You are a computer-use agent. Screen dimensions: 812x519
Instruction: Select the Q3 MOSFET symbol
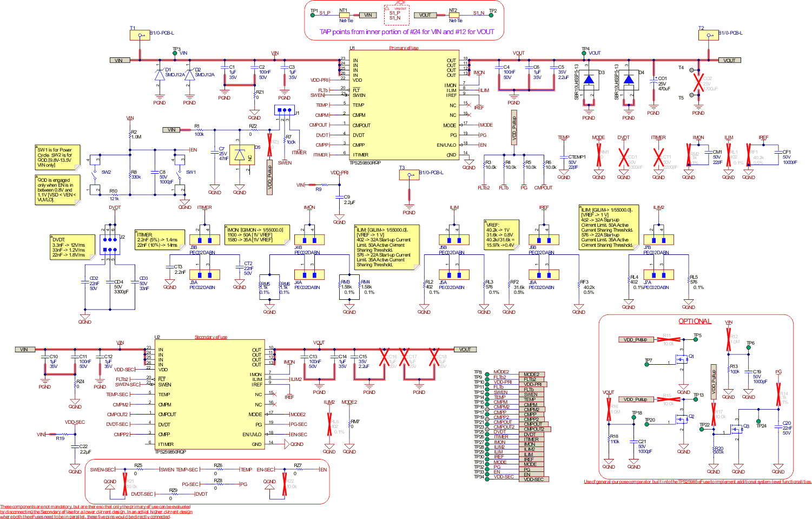736,430
